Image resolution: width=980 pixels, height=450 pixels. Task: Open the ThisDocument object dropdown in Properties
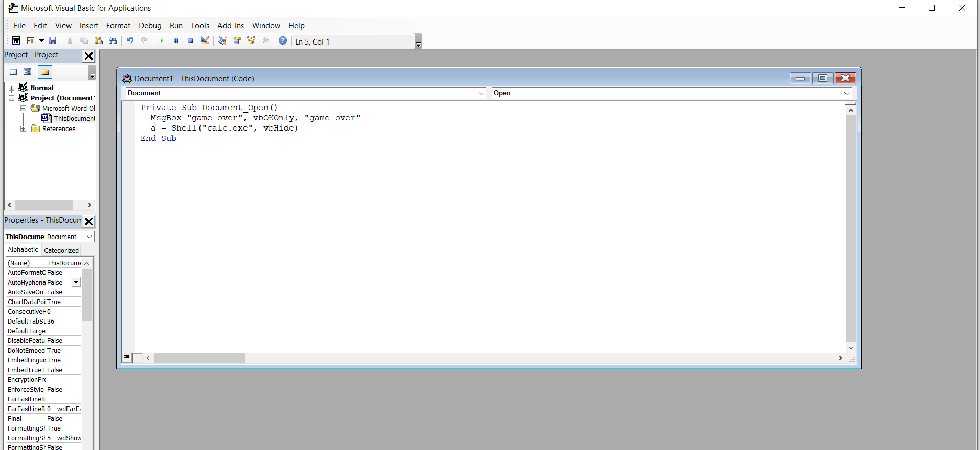(x=90, y=237)
